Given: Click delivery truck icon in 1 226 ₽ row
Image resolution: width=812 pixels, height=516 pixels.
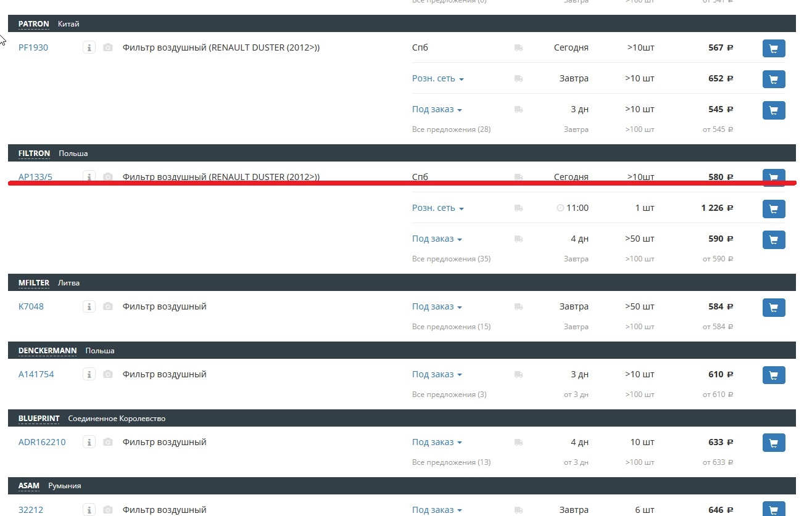Looking at the screenshot, I should click(518, 208).
